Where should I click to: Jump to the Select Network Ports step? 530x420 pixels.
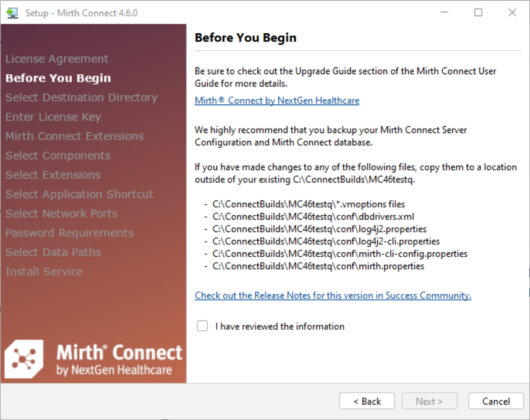[x=61, y=213]
